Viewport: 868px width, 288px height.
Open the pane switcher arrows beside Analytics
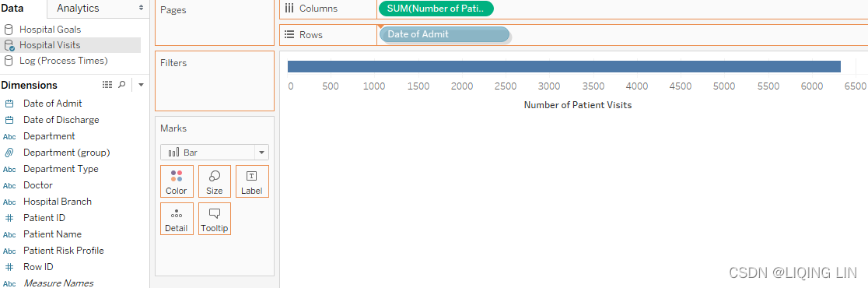[x=141, y=9]
